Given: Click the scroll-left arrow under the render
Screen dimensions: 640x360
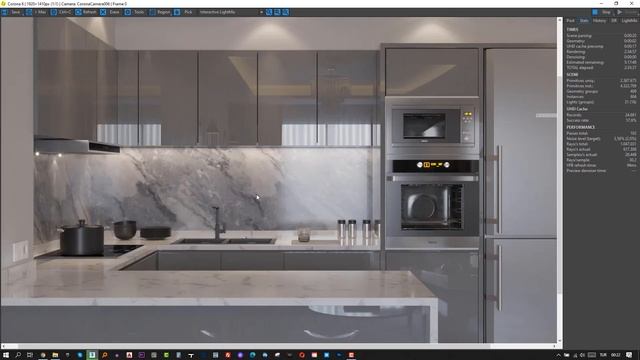Looking at the screenshot, I should (3, 346).
